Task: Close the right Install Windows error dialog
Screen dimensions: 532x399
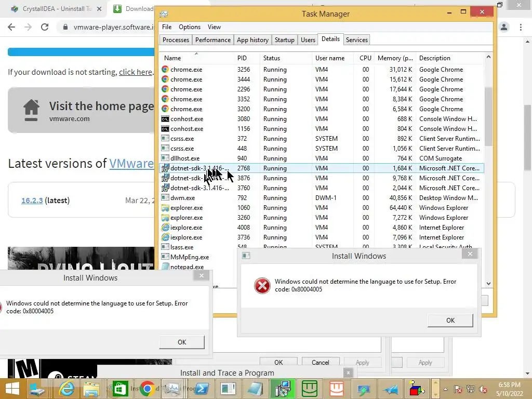Action: tap(470, 254)
